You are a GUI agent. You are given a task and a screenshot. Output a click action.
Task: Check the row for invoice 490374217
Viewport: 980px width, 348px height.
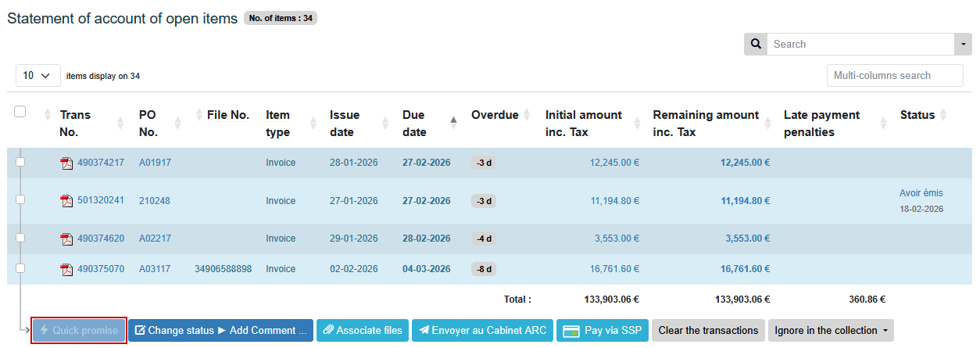pos(20,162)
